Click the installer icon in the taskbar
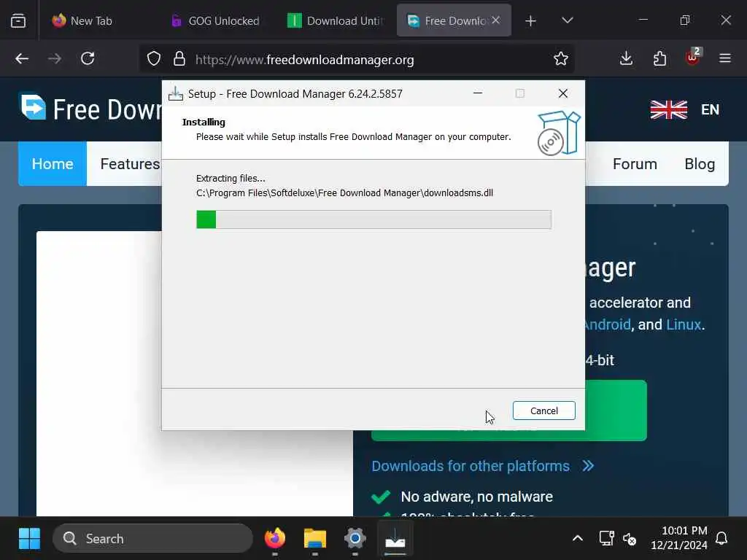The height and width of the screenshot is (560, 747). [x=395, y=539]
